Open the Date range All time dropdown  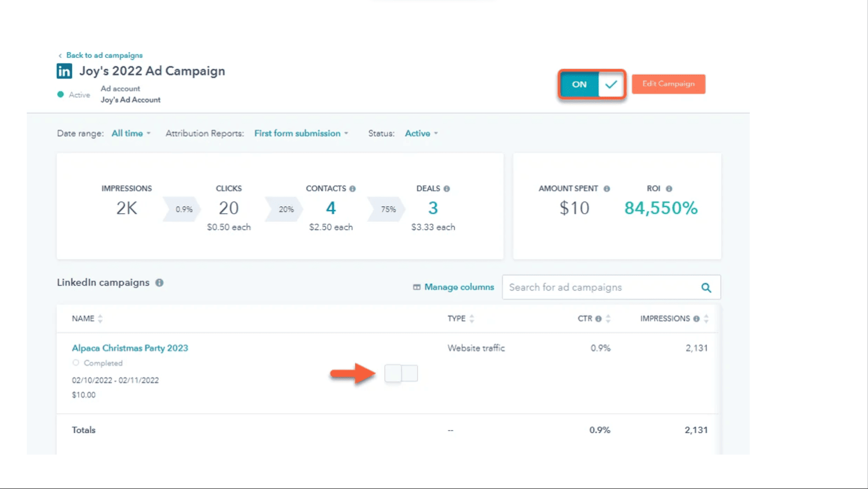131,133
